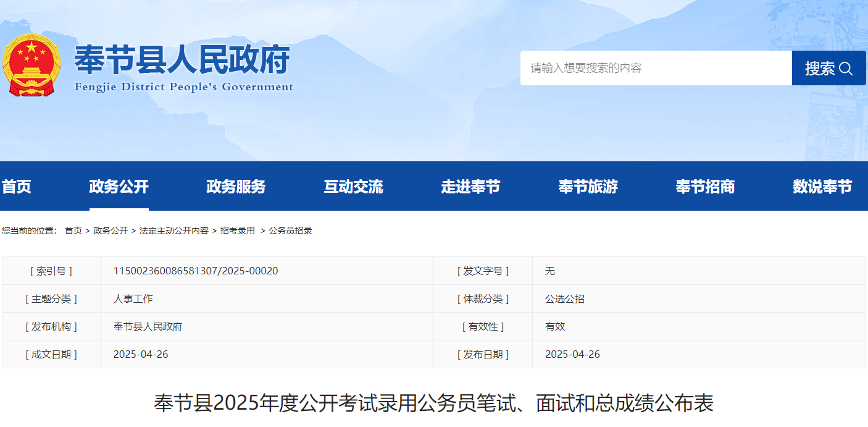
Task: Open the 政务服务 navigation tab
Action: pos(236,187)
